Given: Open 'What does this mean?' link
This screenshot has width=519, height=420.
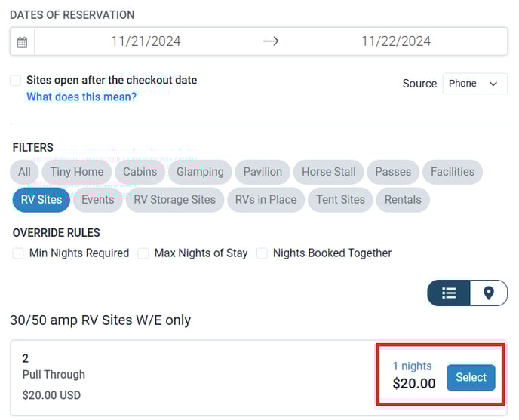Looking at the screenshot, I should click(x=81, y=97).
